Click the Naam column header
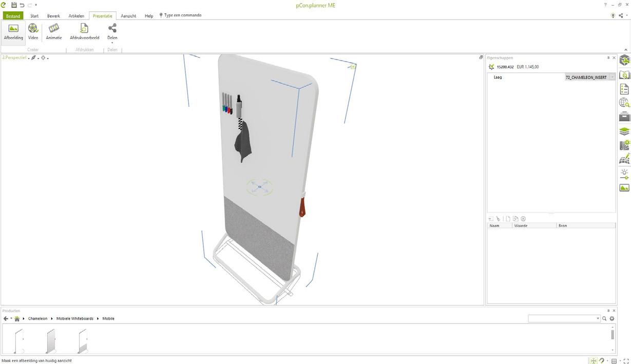 pyautogui.click(x=500, y=225)
